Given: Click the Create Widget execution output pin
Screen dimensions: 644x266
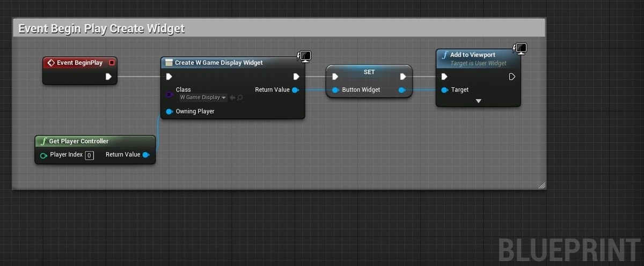Looking at the screenshot, I should [x=296, y=77].
